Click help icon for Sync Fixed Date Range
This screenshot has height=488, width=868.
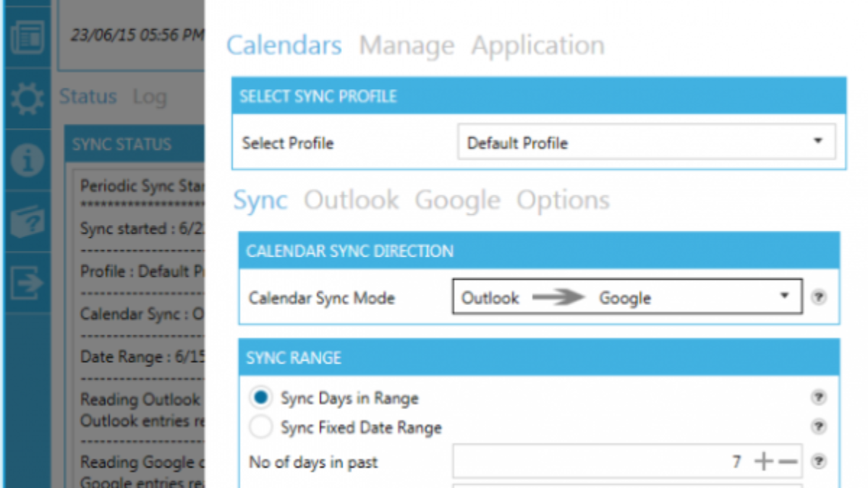818,427
